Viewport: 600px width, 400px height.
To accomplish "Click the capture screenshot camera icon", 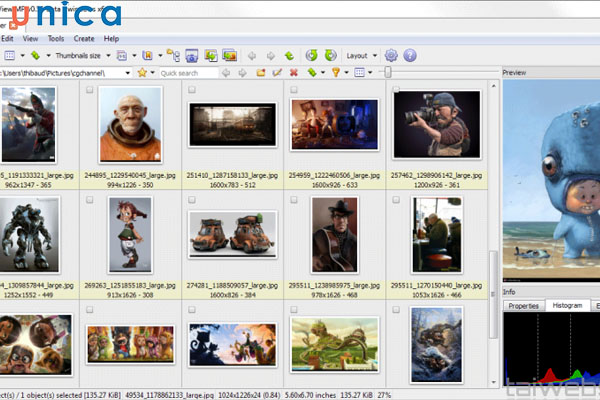I will coord(192,56).
